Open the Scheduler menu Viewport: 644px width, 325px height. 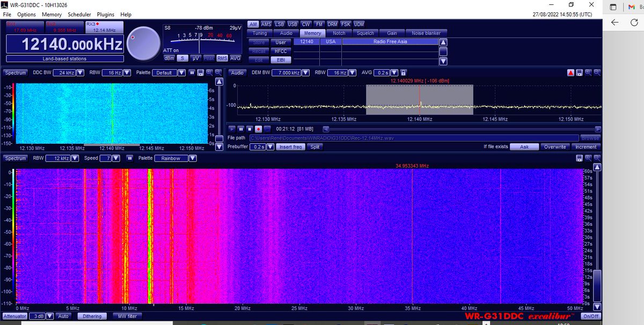tap(79, 14)
